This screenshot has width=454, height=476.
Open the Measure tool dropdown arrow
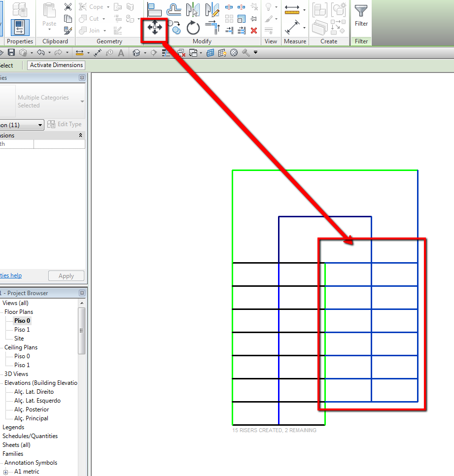click(x=304, y=10)
